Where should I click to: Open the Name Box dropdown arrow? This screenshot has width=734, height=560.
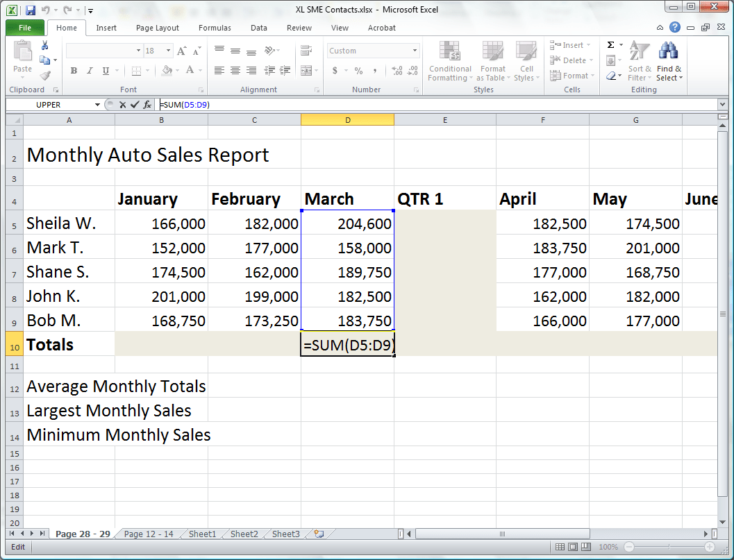(x=97, y=105)
